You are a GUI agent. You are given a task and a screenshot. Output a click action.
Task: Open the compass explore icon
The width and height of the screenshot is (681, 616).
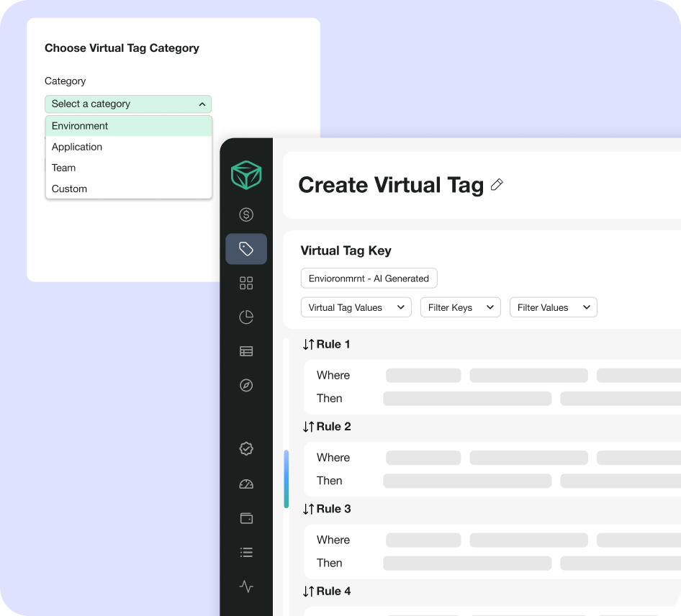pyautogui.click(x=246, y=386)
